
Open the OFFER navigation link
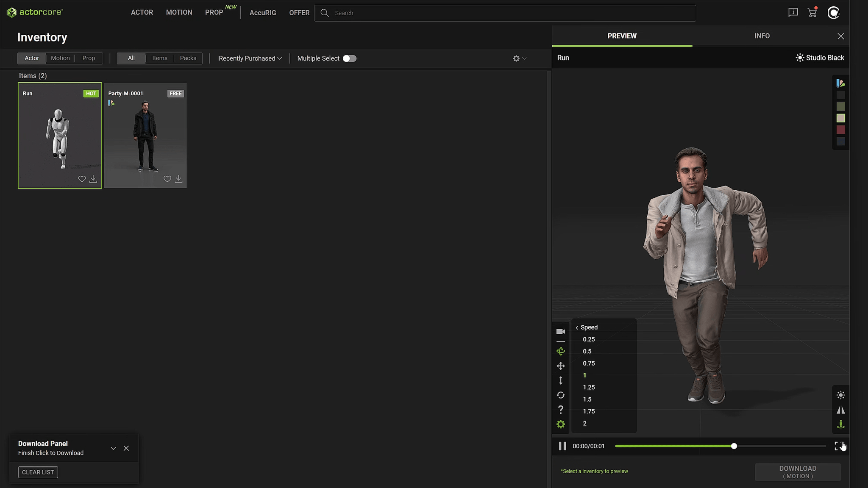click(x=299, y=13)
